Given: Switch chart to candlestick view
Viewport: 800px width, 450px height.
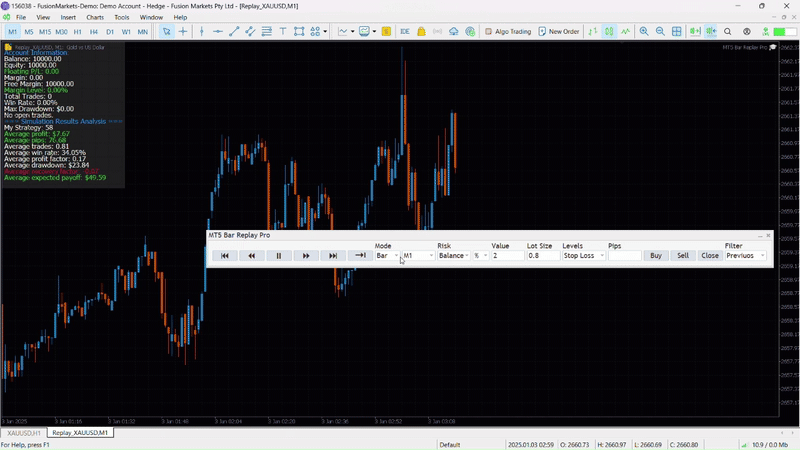Looking at the screenshot, I should [x=609, y=32].
